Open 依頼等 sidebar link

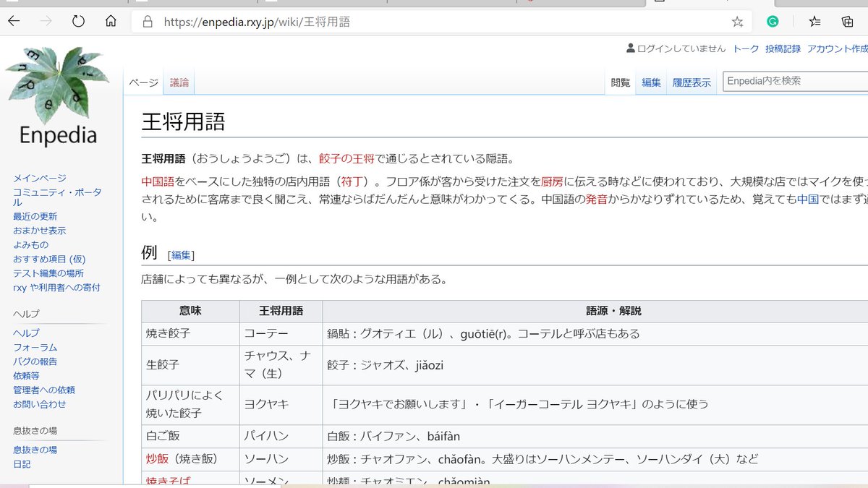[26, 376]
